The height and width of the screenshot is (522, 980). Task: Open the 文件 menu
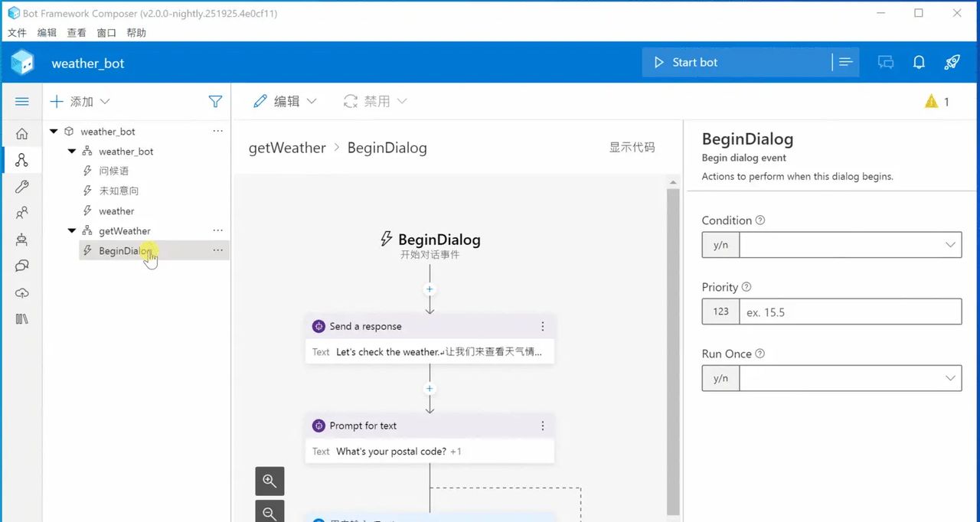(17, 33)
